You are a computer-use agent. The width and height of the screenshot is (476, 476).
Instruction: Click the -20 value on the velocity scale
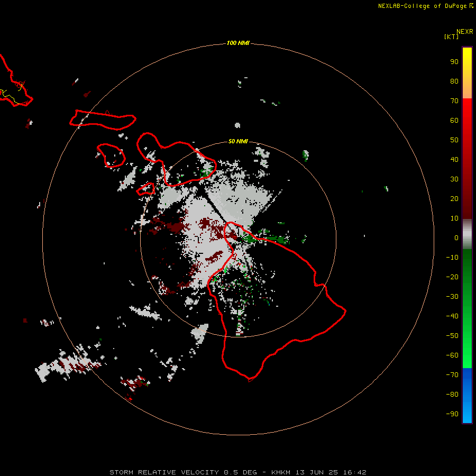point(452,277)
